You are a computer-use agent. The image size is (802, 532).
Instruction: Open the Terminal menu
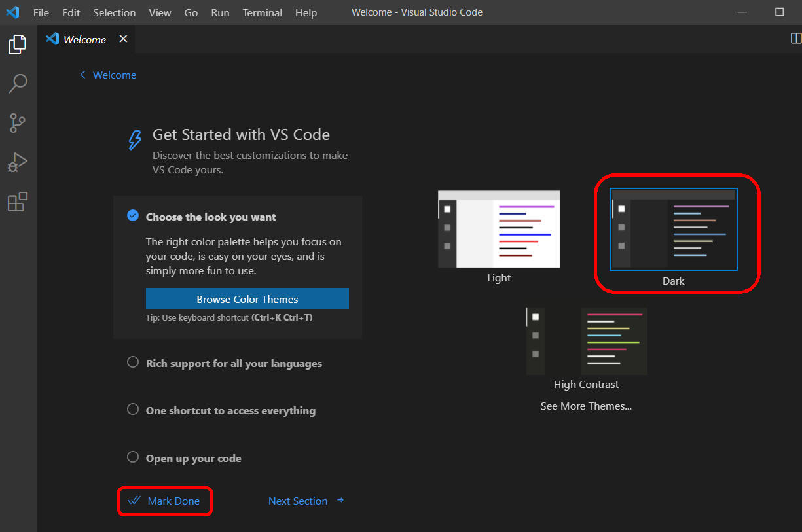click(x=263, y=12)
